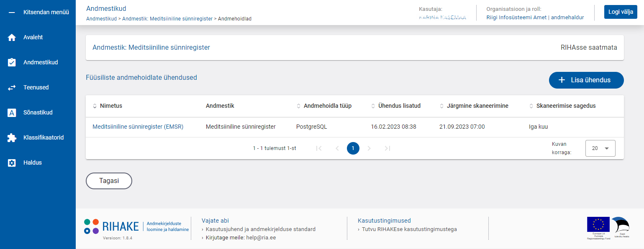Go to last page pagination icon

387,148
